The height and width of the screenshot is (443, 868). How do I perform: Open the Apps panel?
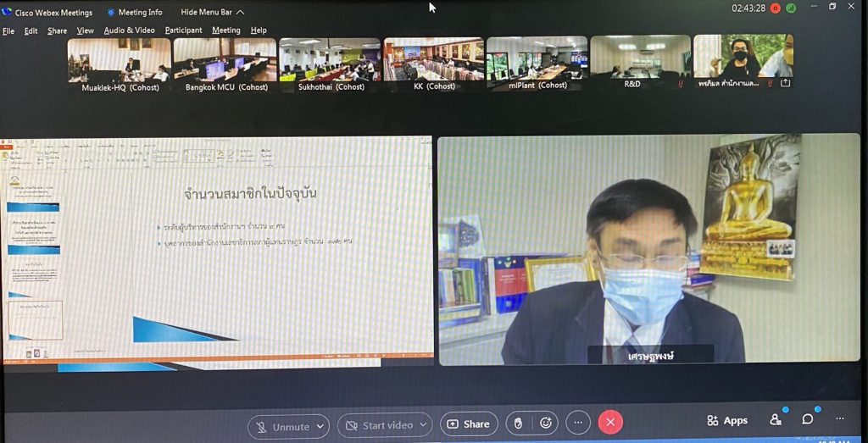(x=727, y=421)
